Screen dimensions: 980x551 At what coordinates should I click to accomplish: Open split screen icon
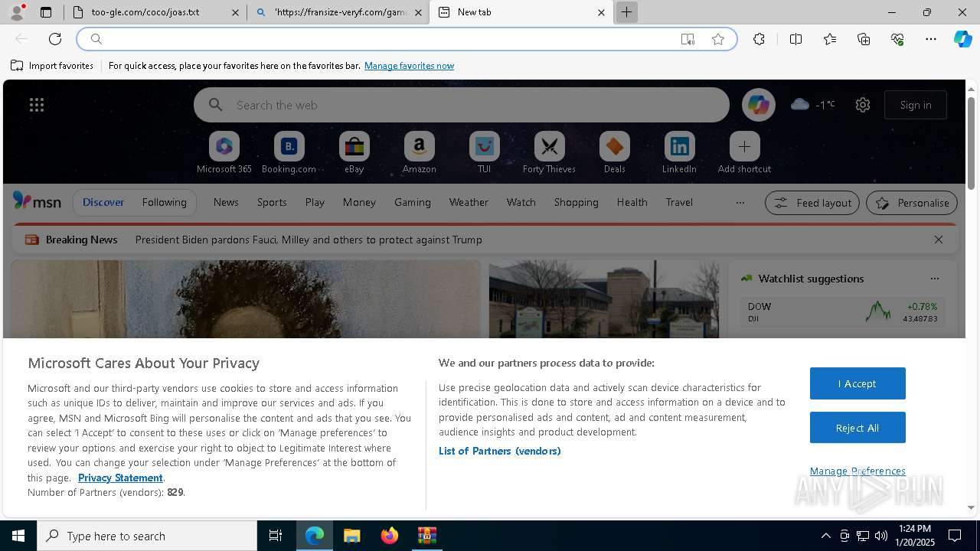point(795,39)
